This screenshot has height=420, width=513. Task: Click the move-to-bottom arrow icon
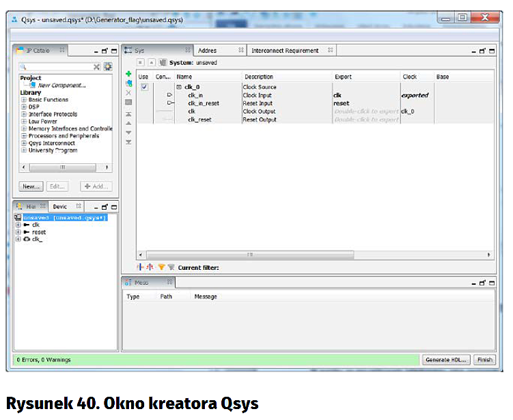pyautogui.click(x=128, y=142)
